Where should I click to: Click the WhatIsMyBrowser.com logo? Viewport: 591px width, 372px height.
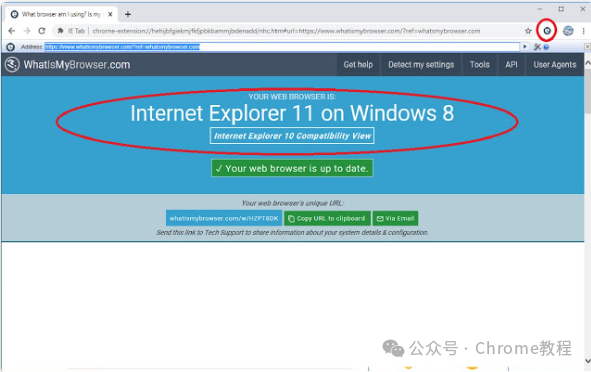[68, 64]
